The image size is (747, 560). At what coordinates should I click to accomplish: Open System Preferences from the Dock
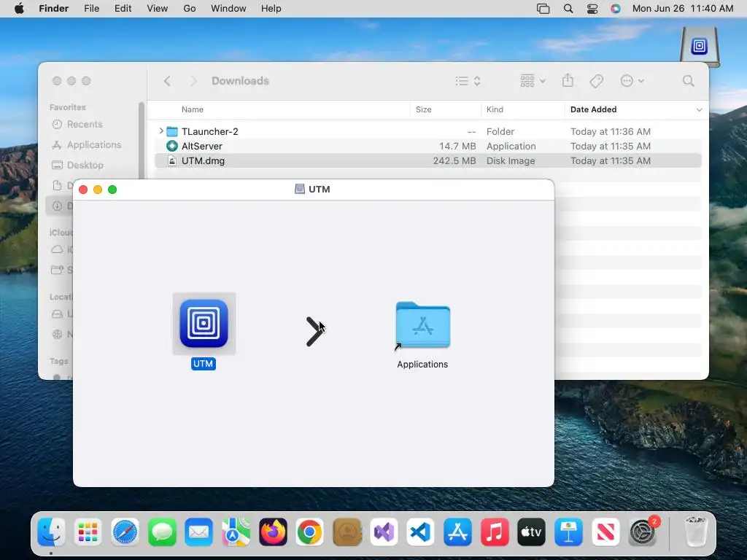click(643, 532)
